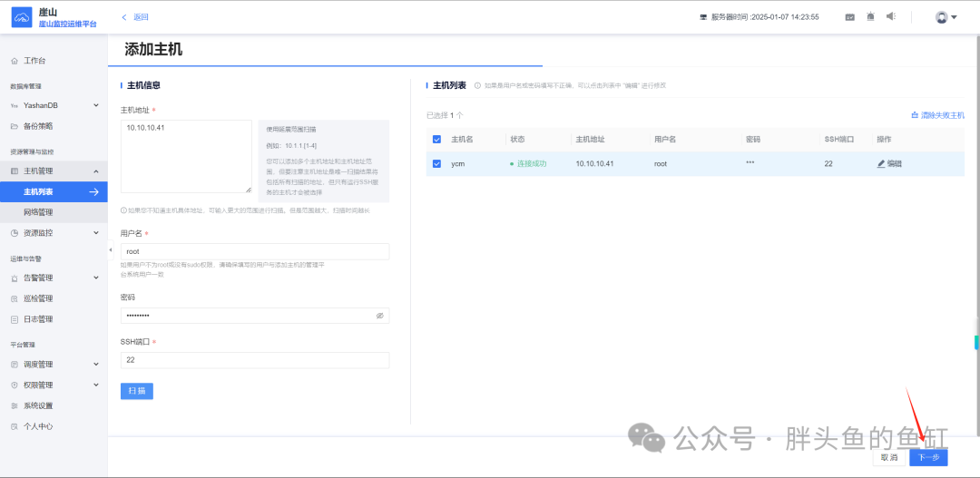The image size is (980, 478).
Task: Click the 状态 column header
Action: [517, 140]
